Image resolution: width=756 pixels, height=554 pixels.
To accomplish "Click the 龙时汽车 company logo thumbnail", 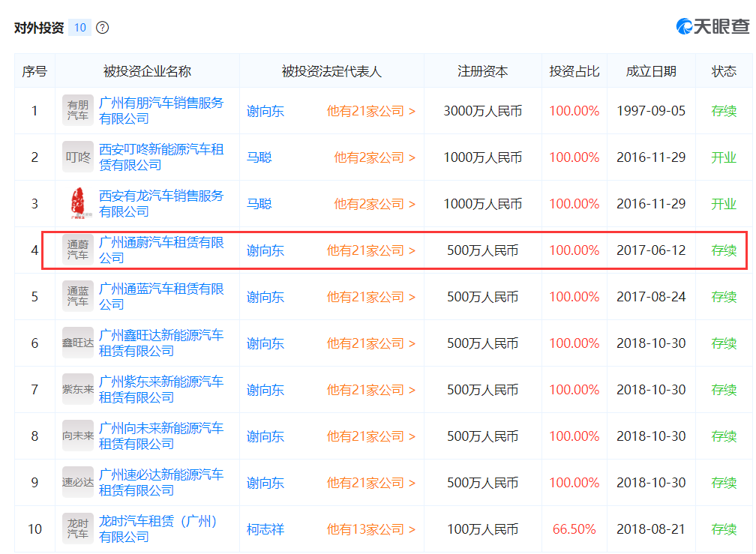I will click(x=78, y=529).
